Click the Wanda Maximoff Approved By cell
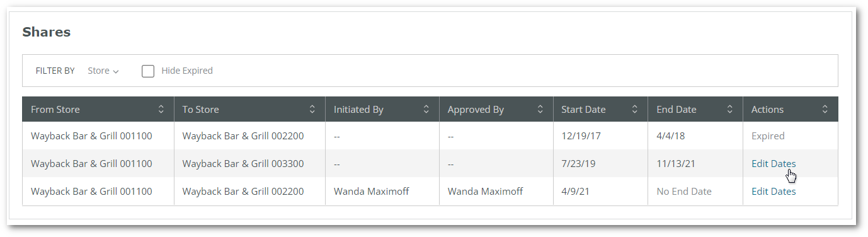868x237 pixels. point(485,191)
